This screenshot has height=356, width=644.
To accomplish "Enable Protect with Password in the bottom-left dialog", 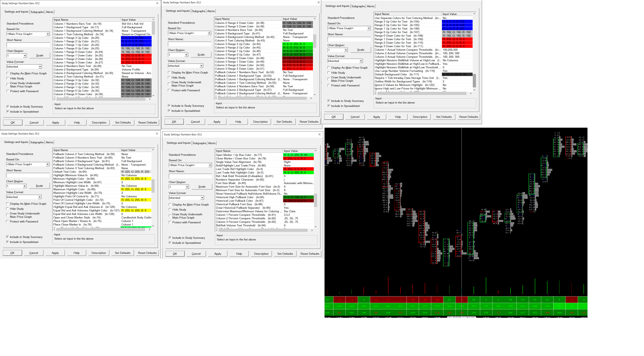I will point(8,221).
